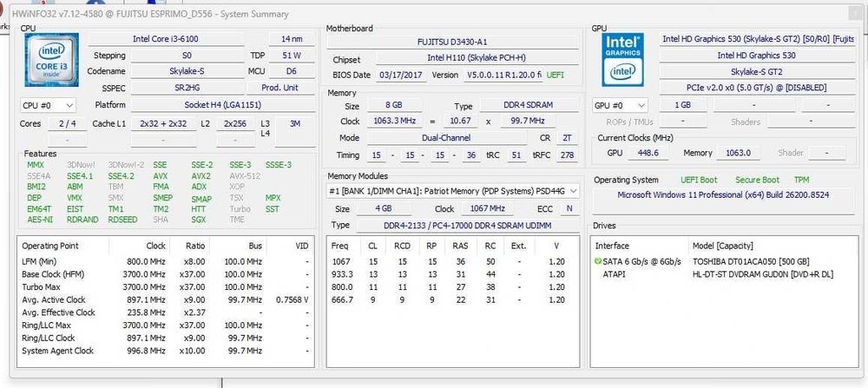The image size is (868, 388).
Task: Select Platform value 'Socket H4 (LGA1151)'
Action: (223, 105)
